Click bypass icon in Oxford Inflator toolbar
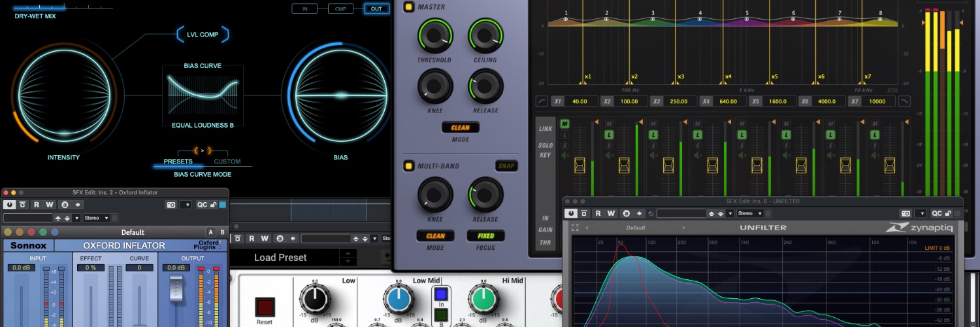Viewport: 980px width, 327px height. point(22,205)
